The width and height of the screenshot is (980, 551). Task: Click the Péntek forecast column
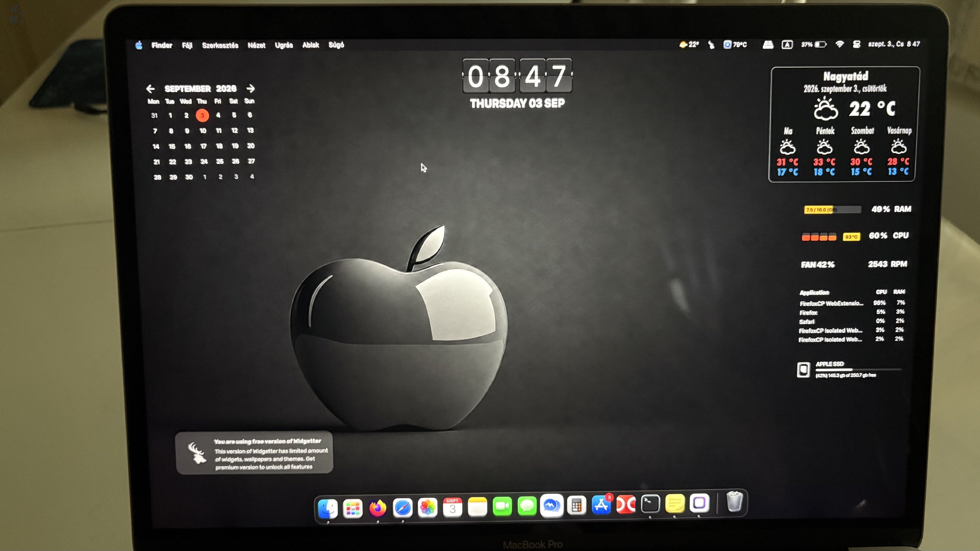[825, 151]
